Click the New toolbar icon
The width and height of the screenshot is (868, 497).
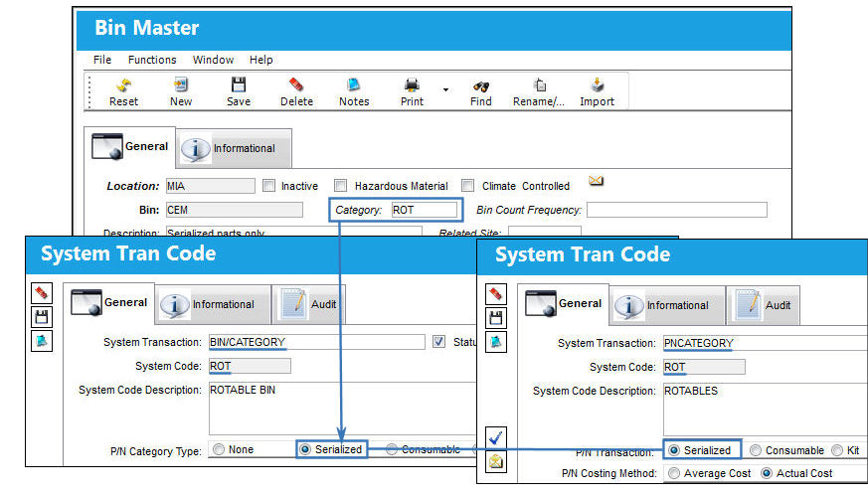(x=181, y=84)
